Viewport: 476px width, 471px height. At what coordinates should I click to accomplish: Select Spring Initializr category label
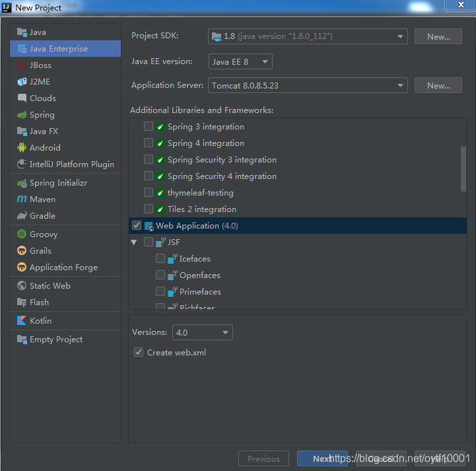[58, 183]
